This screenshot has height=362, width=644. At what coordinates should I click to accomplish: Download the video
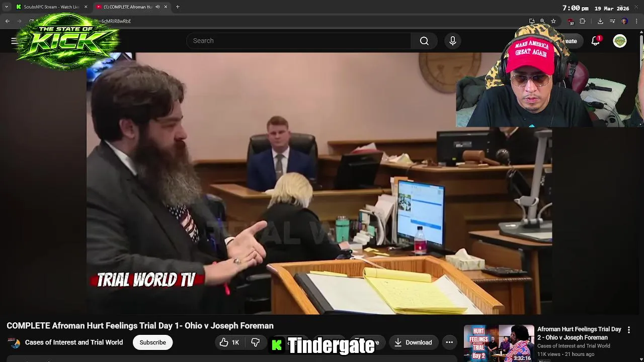[413, 342]
